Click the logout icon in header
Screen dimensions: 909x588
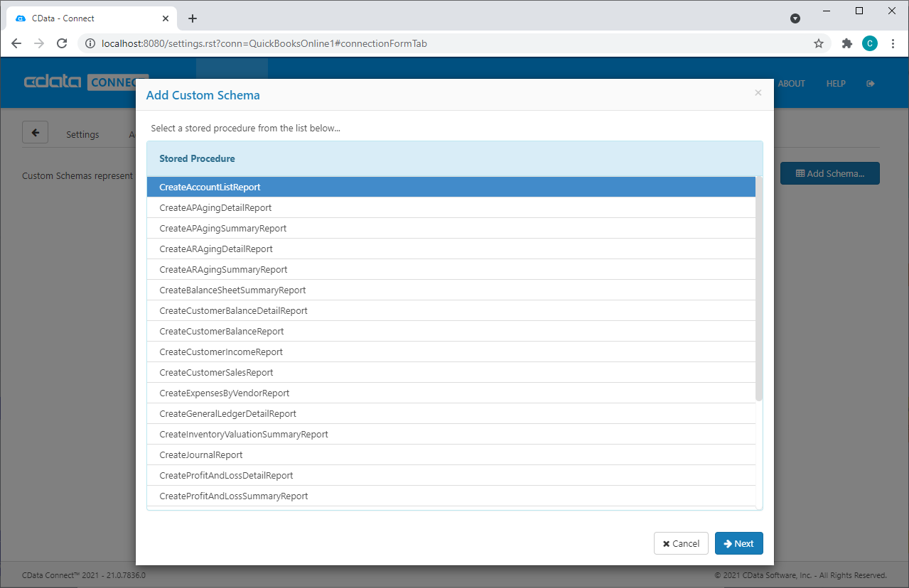871,84
